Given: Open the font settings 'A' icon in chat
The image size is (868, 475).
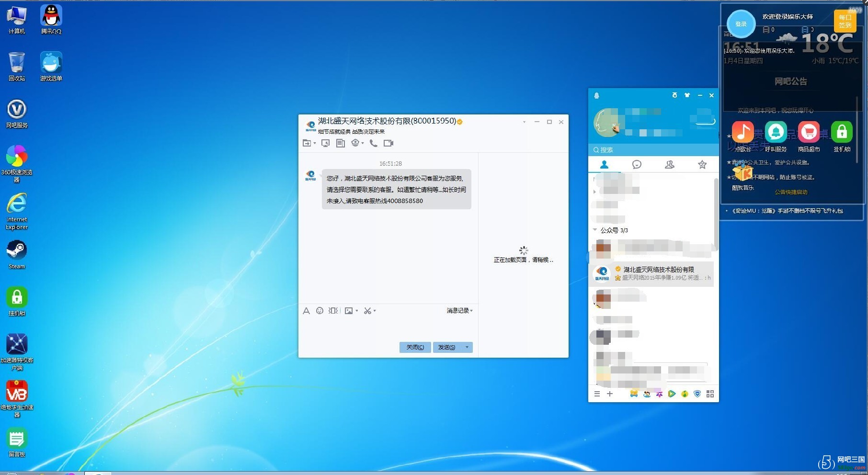Looking at the screenshot, I should coord(306,311).
